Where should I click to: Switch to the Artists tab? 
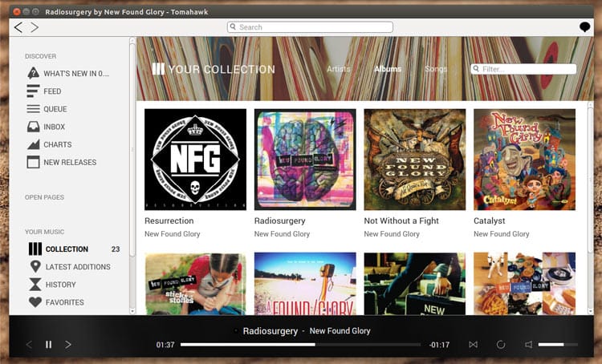(339, 69)
